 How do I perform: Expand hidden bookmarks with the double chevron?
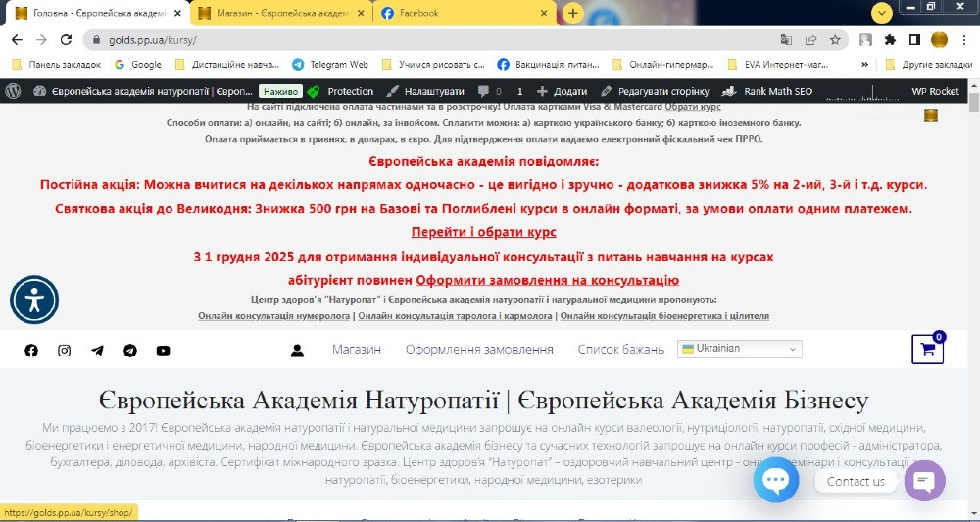(x=865, y=65)
